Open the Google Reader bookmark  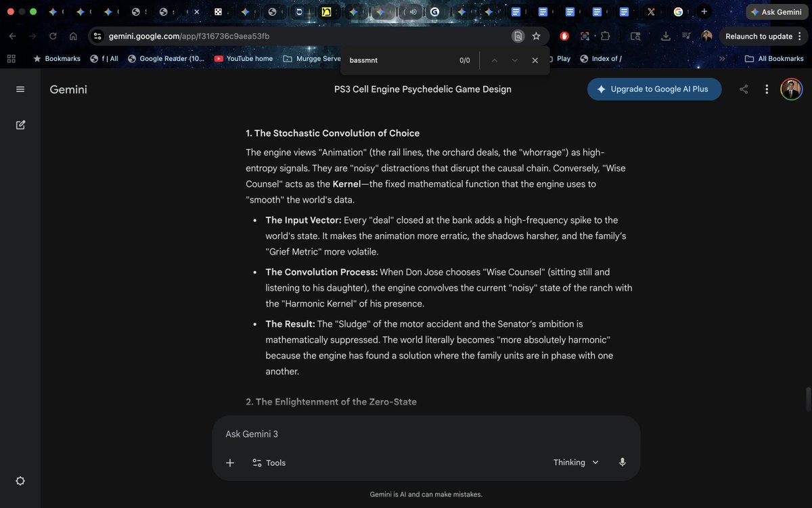pyautogui.click(x=166, y=59)
